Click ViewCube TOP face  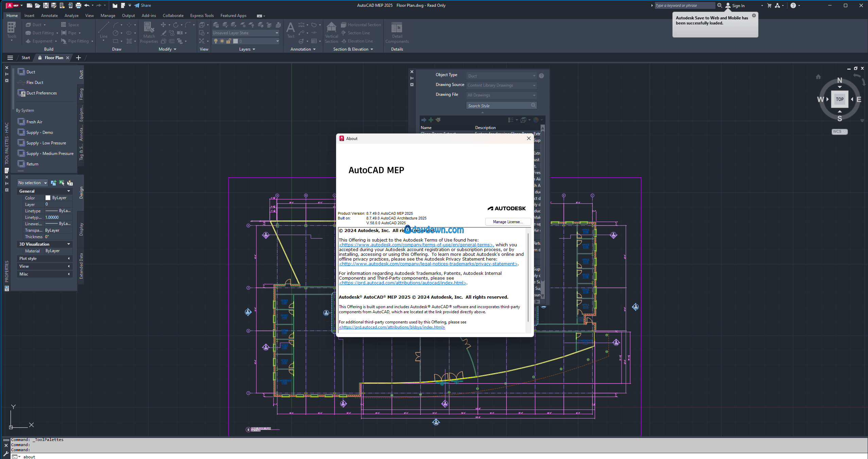click(x=840, y=99)
